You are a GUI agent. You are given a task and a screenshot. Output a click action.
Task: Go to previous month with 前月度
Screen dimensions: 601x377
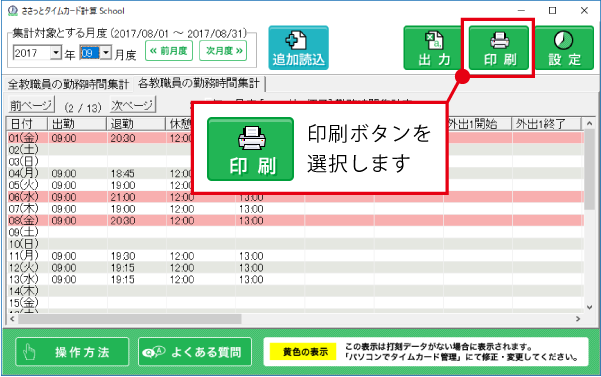point(169,51)
